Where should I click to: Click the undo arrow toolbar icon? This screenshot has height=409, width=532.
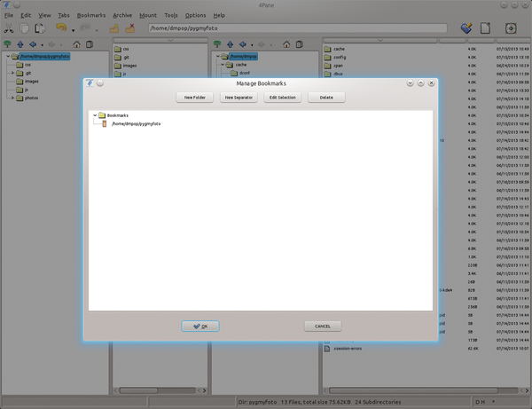pos(61,28)
